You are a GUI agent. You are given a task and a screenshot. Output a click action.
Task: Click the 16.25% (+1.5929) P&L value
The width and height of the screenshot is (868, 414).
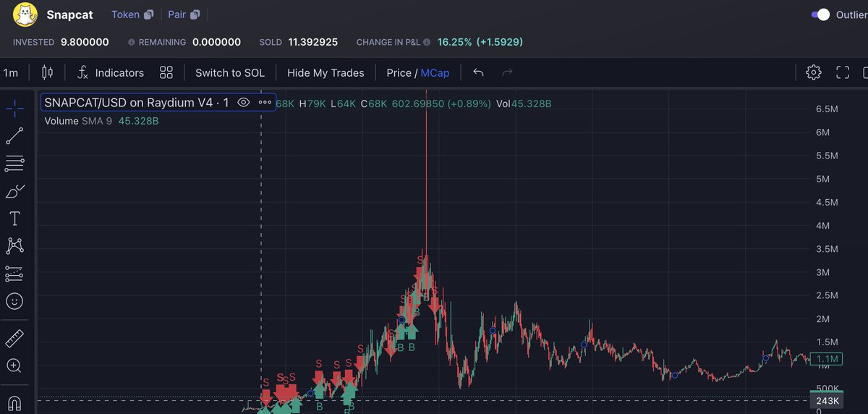click(480, 42)
